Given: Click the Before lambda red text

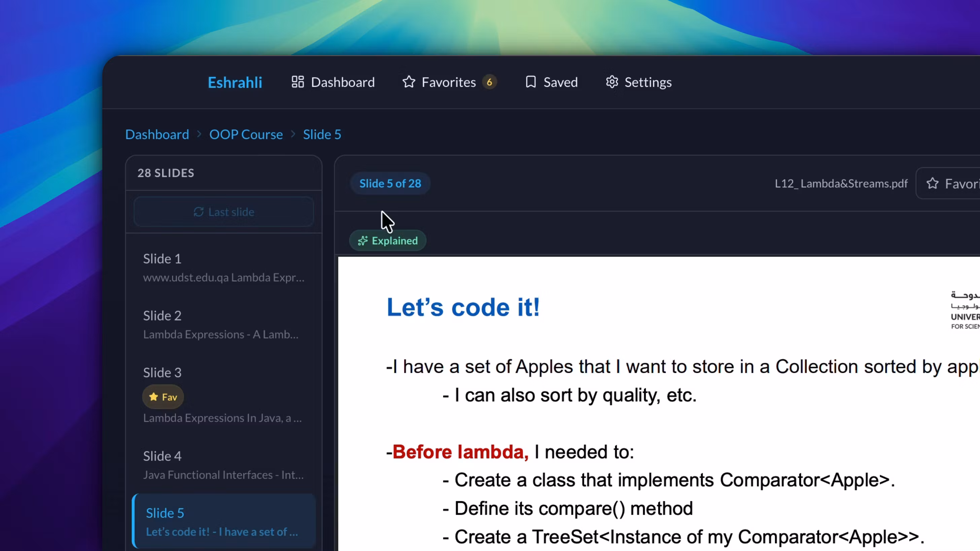Looking at the screenshot, I should (460, 452).
